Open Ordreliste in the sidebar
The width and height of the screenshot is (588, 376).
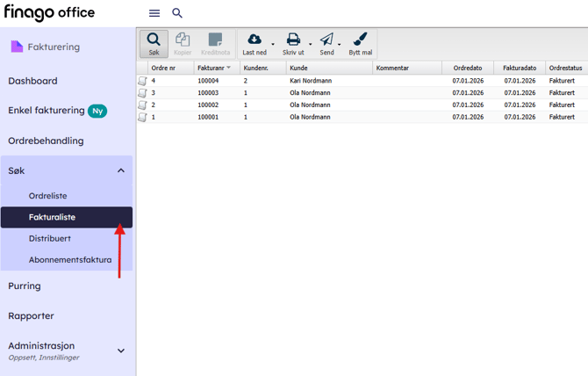pyautogui.click(x=47, y=196)
